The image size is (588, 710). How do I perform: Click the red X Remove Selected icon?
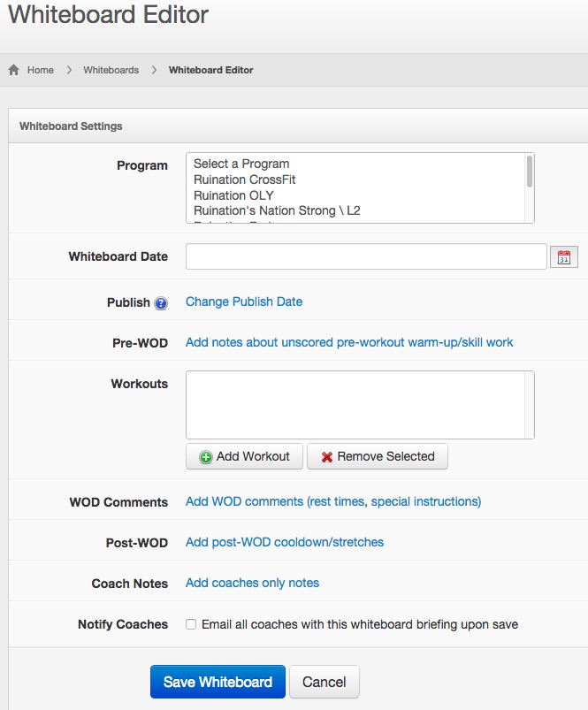[x=326, y=457]
